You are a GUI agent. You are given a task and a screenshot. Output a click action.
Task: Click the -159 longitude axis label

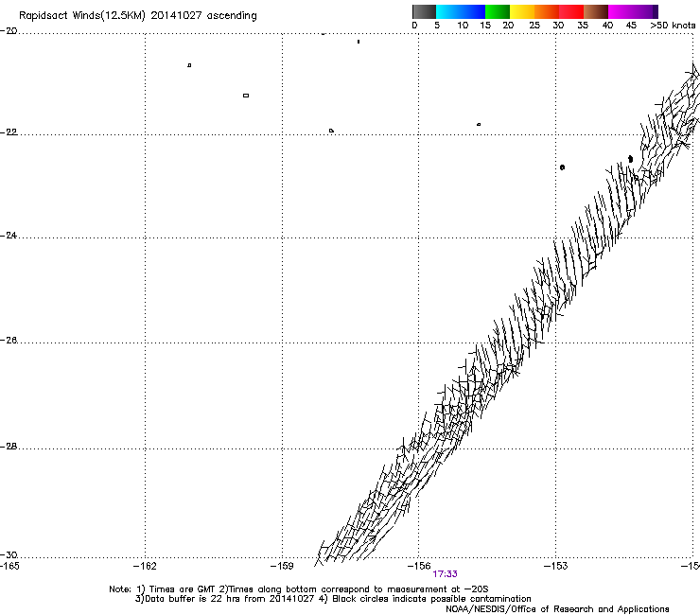282,567
